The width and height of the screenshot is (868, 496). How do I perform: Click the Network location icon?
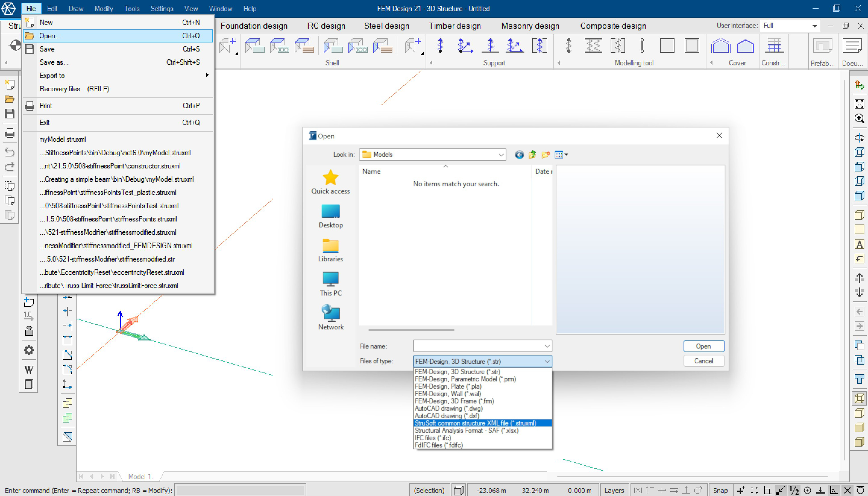[330, 313]
